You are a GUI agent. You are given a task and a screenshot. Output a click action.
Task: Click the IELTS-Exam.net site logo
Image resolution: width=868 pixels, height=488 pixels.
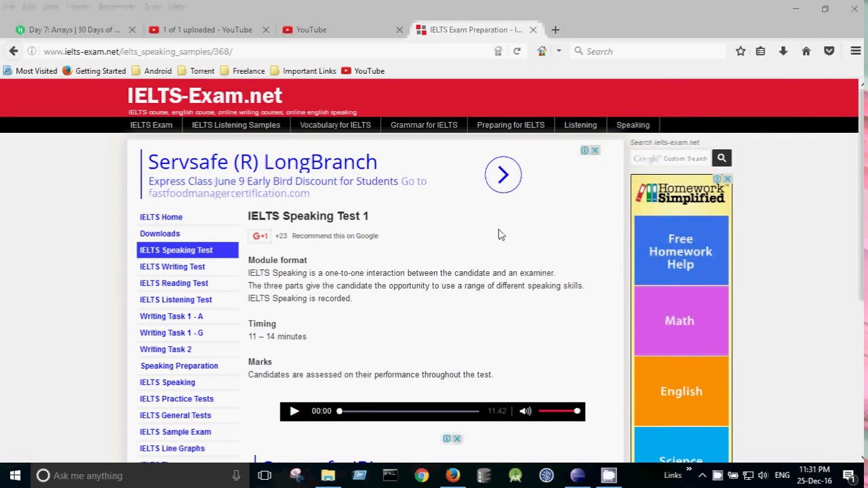pyautogui.click(x=205, y=96)
